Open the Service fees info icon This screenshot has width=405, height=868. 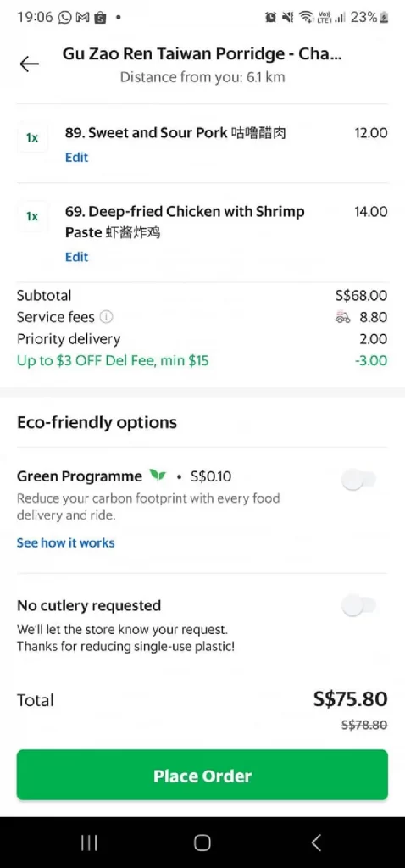[106, 317]
